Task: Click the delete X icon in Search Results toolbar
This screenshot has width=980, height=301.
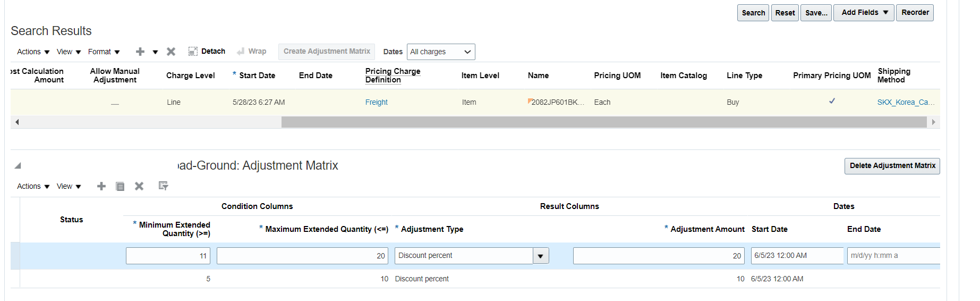Action: [x=171, y=52]
